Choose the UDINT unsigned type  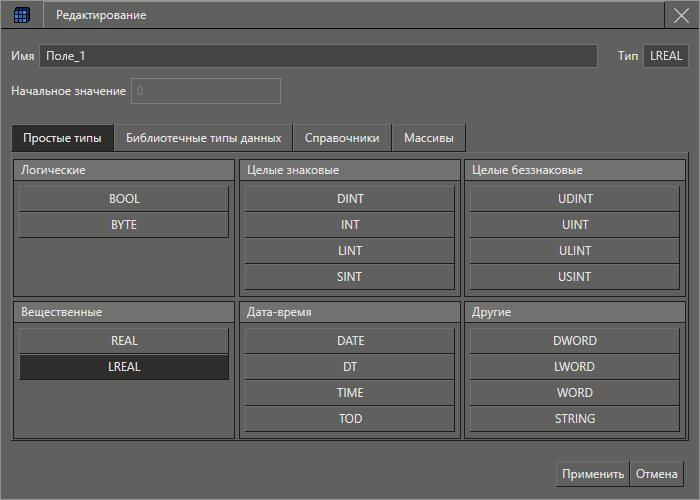575,199
